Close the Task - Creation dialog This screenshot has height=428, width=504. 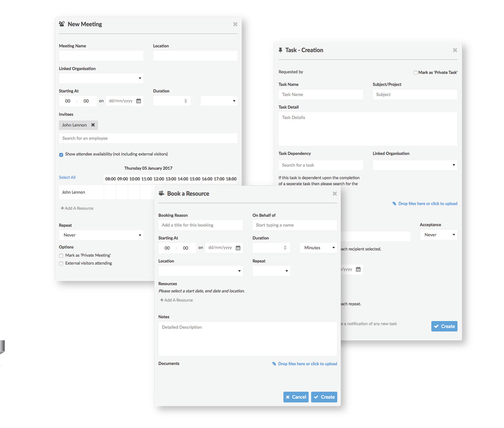coord(455,50)
